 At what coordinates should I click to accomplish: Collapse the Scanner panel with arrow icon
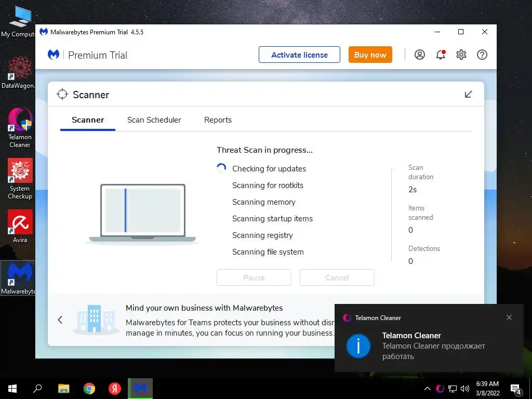click(468, 95)
